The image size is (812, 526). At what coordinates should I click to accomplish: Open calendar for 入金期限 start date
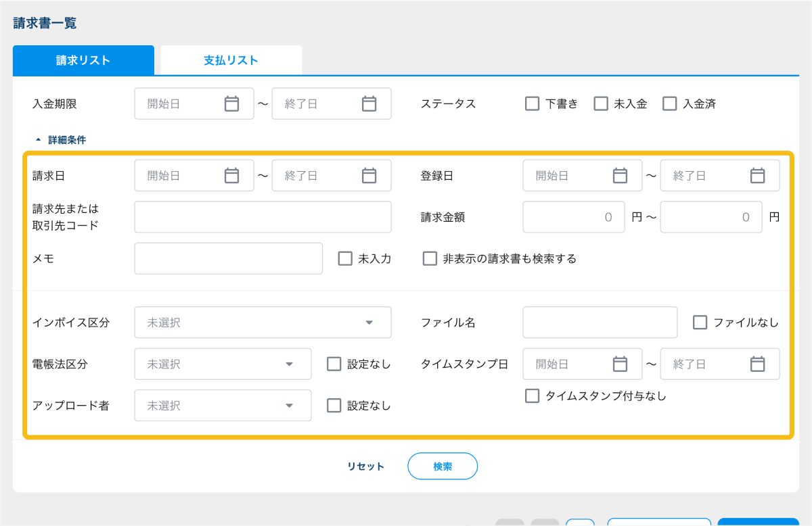click(x=231, y=103)
